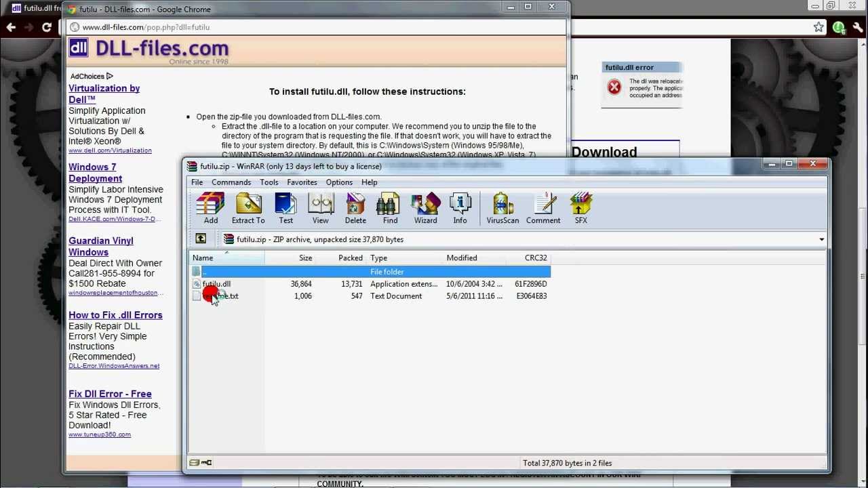The width and height of the screenshot is (868, 488).
Task: Open the Help menu in WinRAR
Action: click(369, 182)
